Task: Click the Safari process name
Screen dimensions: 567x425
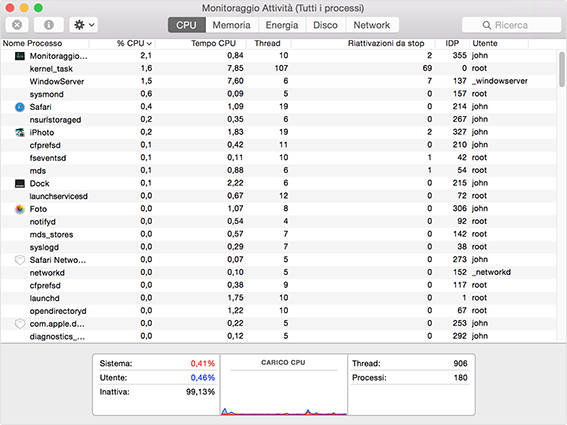Action: tap(40, 107)
